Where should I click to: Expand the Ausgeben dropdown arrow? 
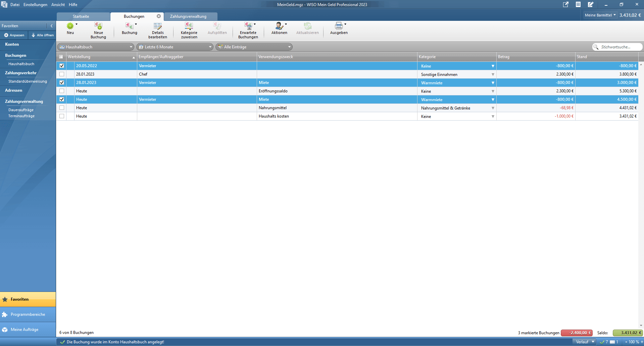point(345,24)
